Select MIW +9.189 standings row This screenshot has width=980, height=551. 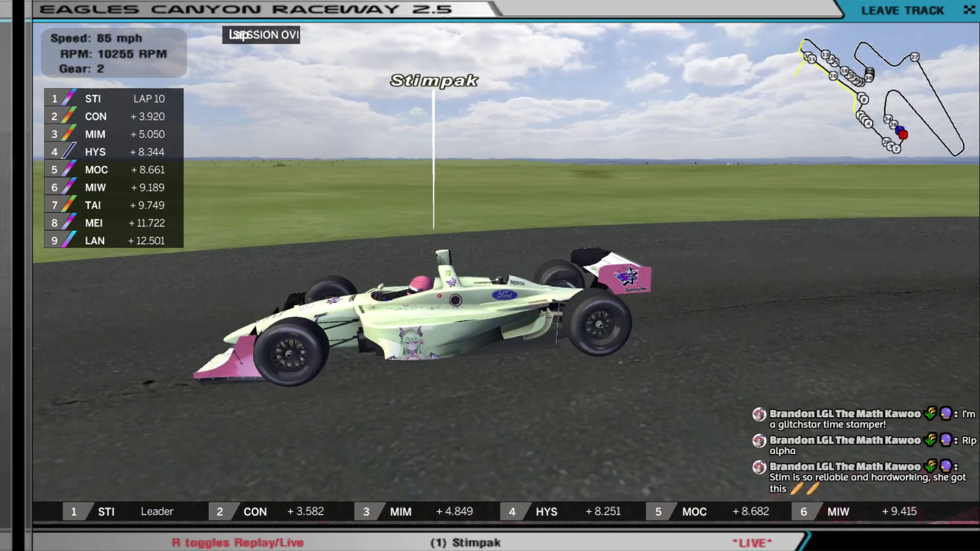point(114,187)
